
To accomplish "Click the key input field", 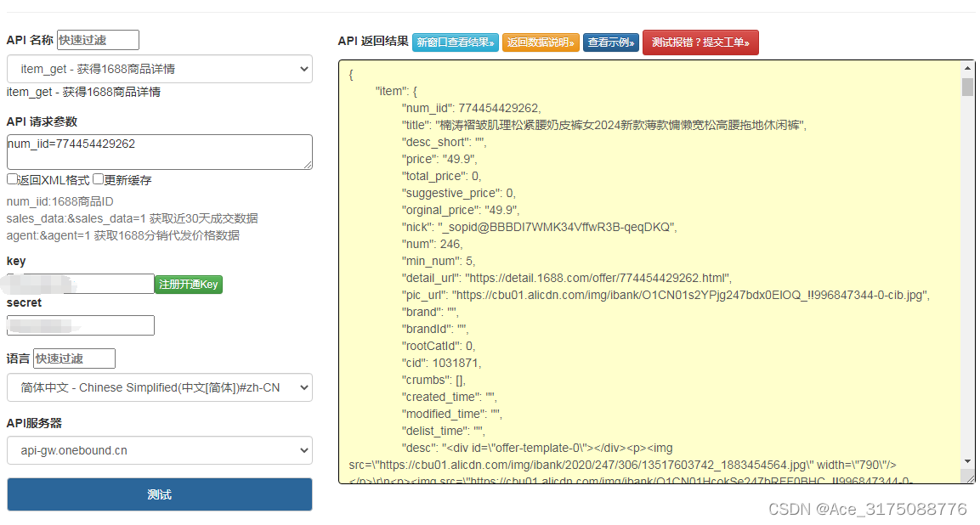I will 81,284.
